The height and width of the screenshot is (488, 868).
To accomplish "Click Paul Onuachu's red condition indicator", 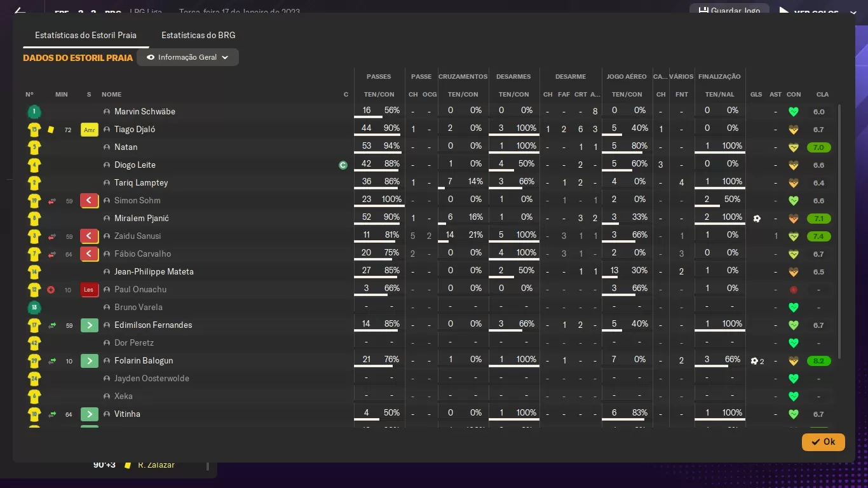I will 793,290.
